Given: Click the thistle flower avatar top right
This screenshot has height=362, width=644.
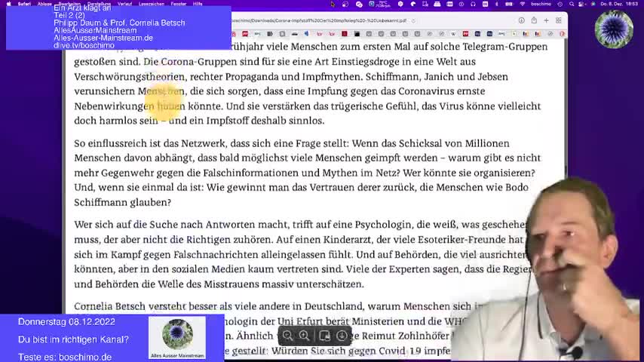Looking at the screenshot, I should click(x=614, y=29).
